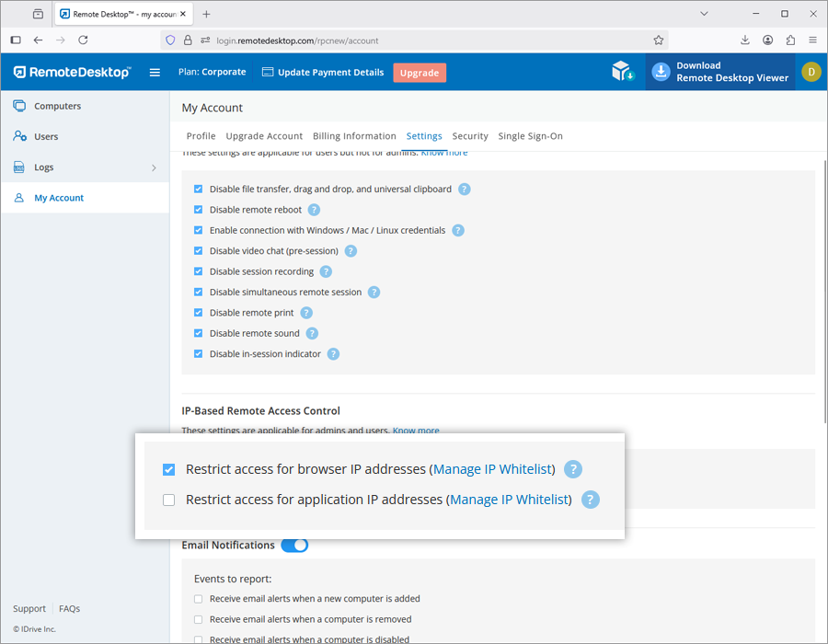Click the help icon beside Disable remote reboot

(314, 210)
